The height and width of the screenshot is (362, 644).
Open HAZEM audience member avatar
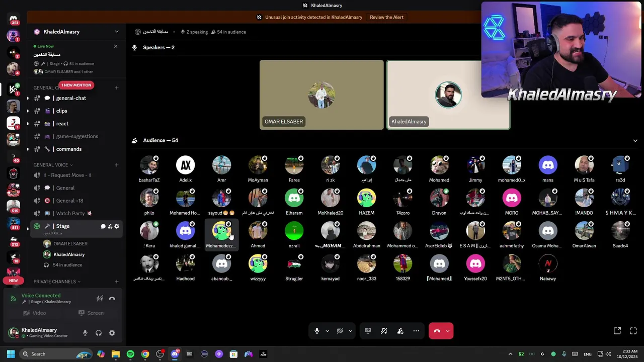(x=367, y=198)
